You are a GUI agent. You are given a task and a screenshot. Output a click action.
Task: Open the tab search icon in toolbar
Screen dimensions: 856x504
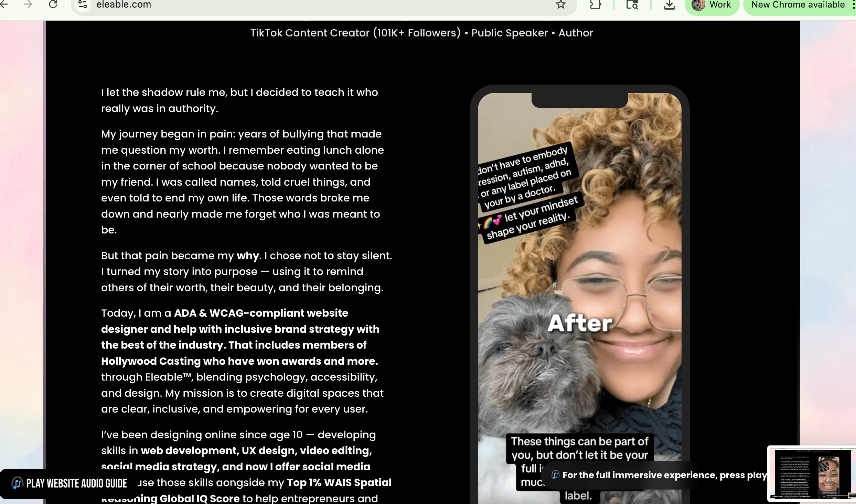click(632, 4)
